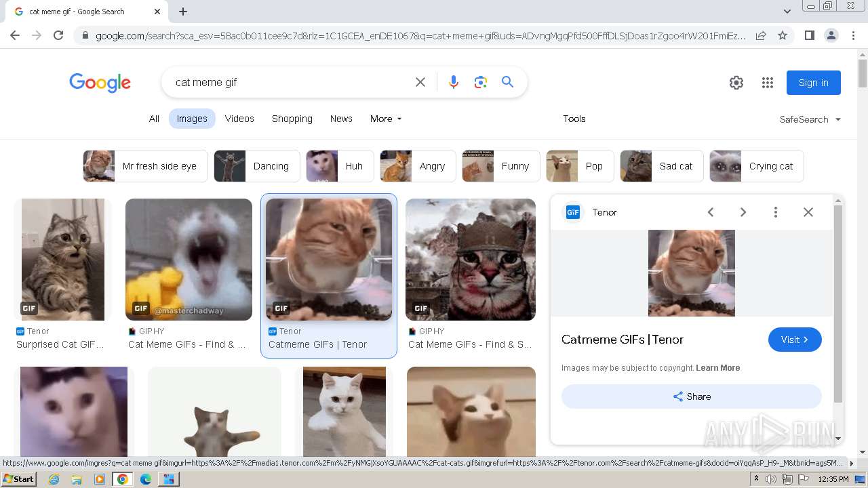Click the Sign in button
Image resolution: width=868 pixels, height=488 pixels.
(814, 83)
